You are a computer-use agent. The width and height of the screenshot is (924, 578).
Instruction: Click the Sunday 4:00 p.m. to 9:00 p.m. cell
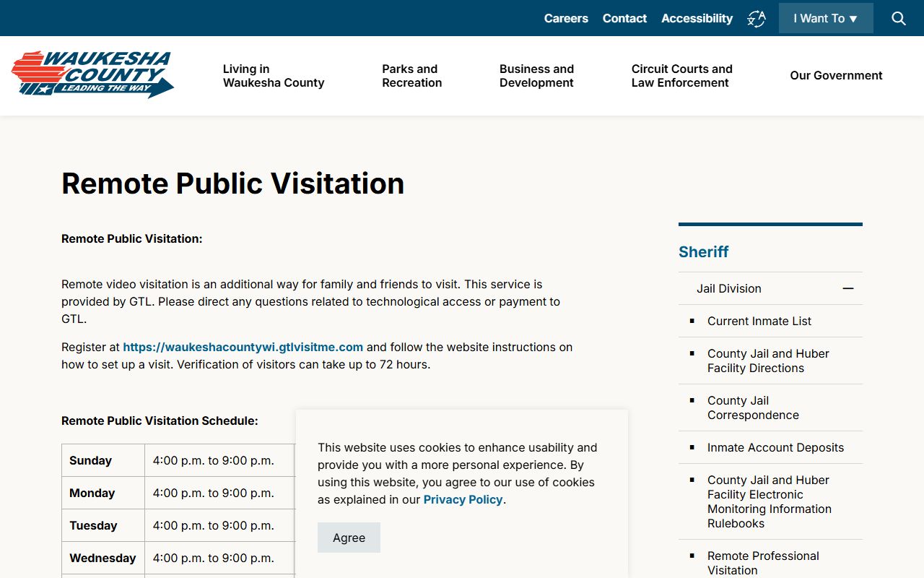tap(219, 460)
